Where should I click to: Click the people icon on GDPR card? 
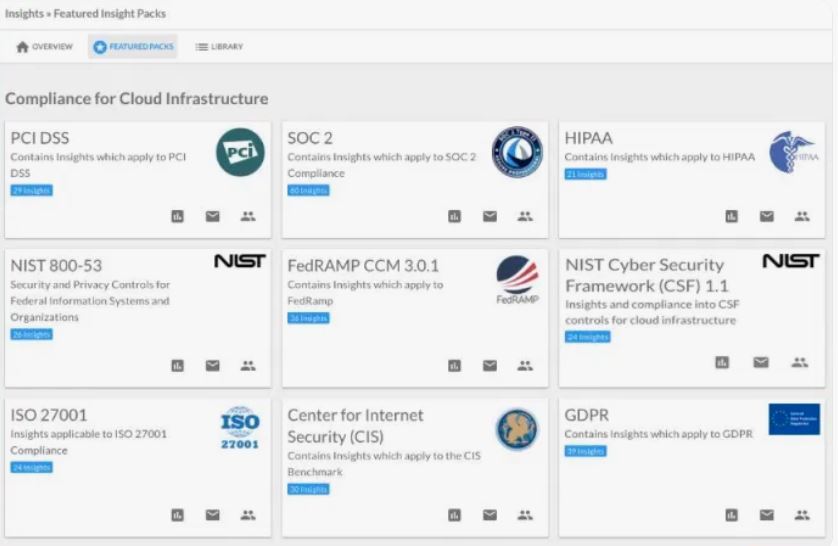click(802, 515)
